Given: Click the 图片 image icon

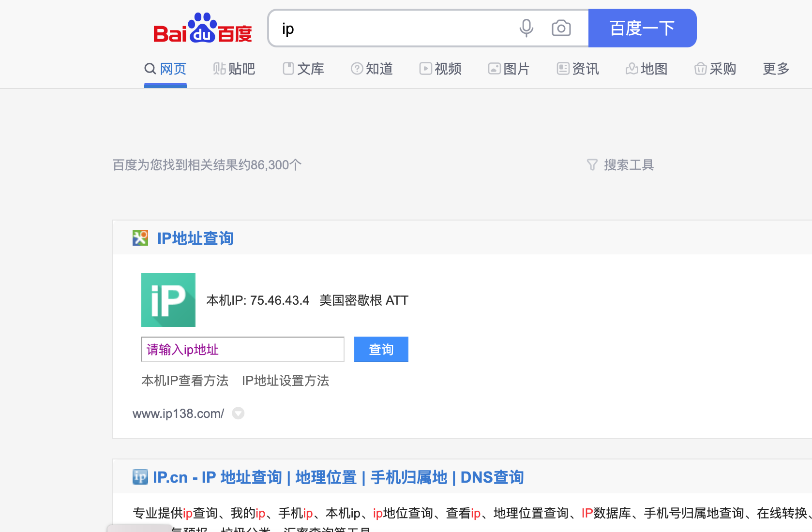Looking at the screenshot, I should tap(495, 69).
